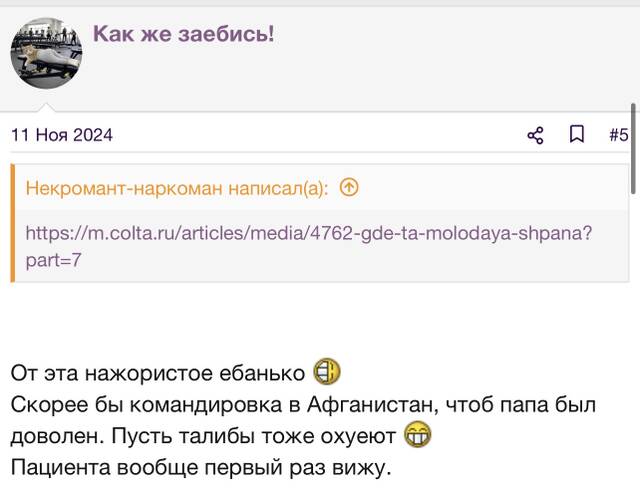
Task: Open profile of "Как же заебись!"
Action: (183, 34)
